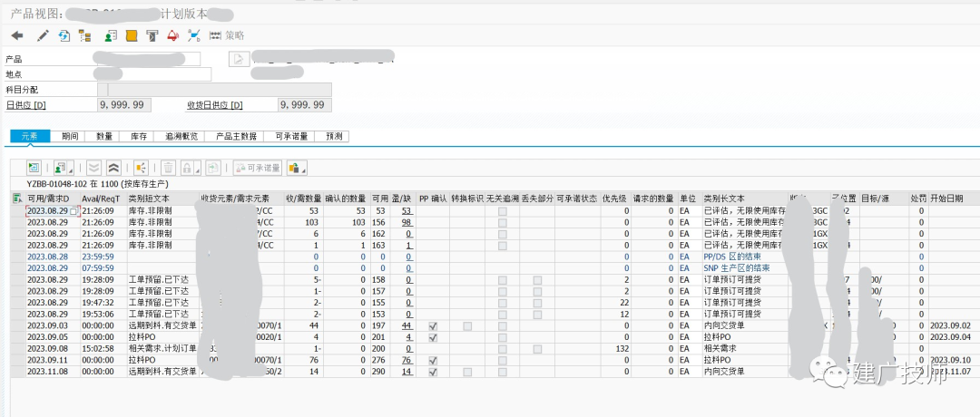Click the expand all double-chevron-down icon
This screenshot has width=980, height=417.
(x=93, y=168)
